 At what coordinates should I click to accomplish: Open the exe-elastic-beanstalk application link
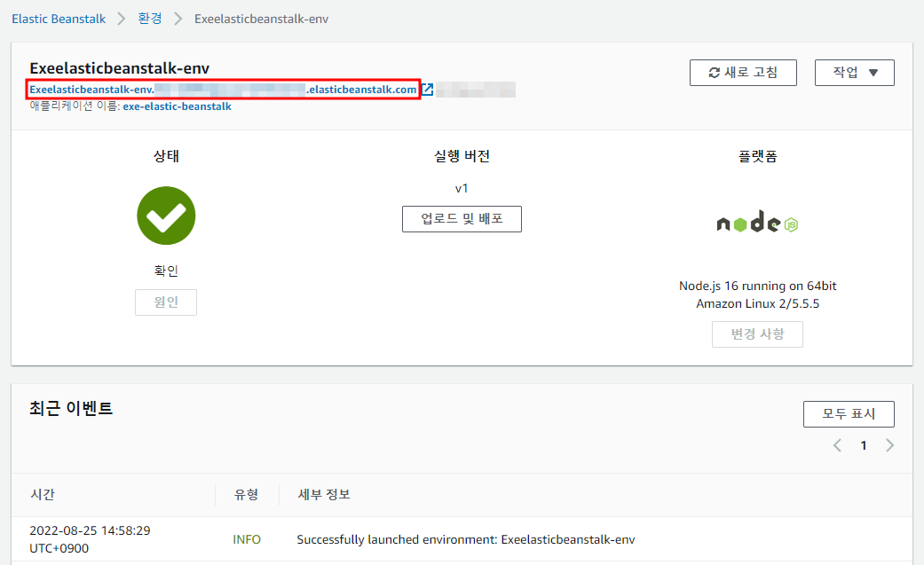click(177, 106)
